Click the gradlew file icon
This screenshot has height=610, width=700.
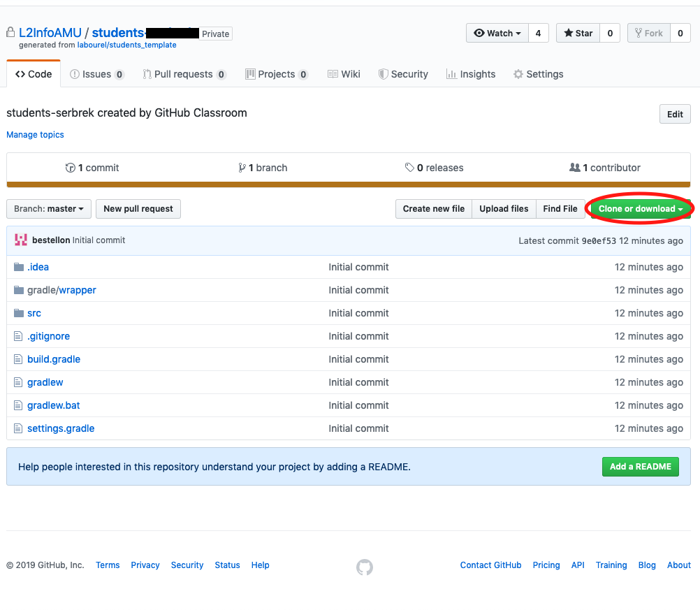(x=18, y=382)
